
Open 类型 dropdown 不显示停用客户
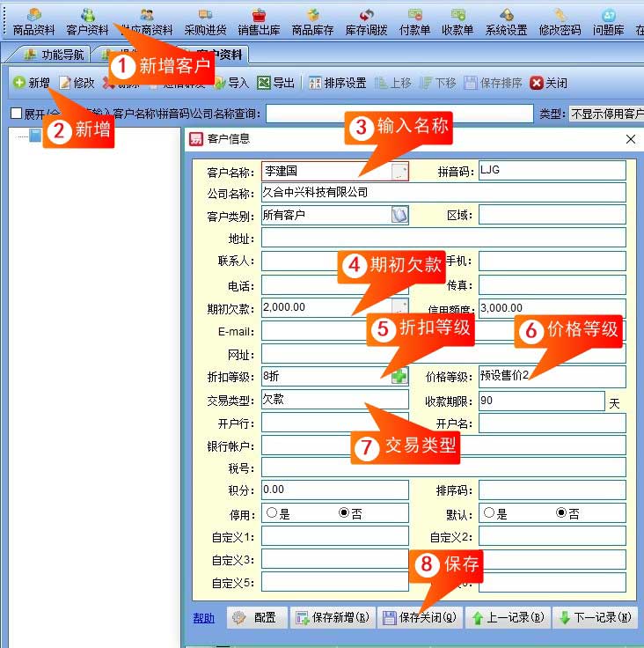(606, 114)
